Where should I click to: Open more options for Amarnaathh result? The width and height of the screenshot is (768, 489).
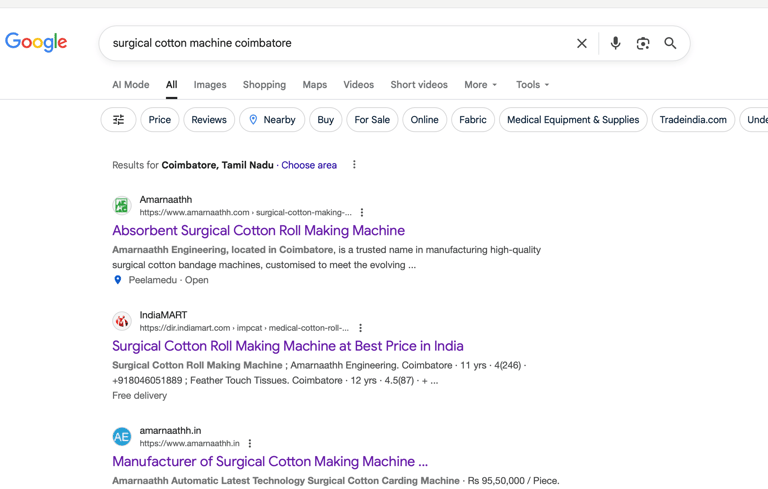[361, 212]
